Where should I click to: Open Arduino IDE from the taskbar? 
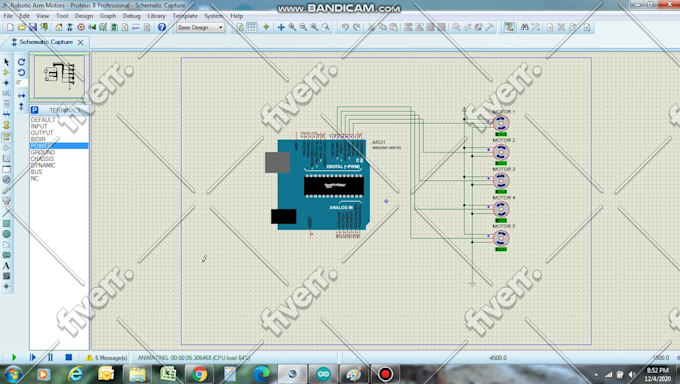(323, 374)
